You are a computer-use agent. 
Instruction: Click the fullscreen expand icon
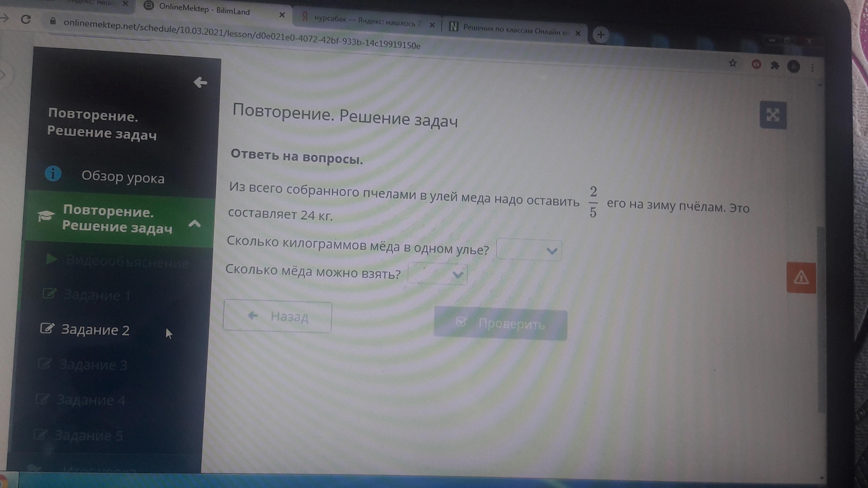pyautogui.click(x=773, y=115)
